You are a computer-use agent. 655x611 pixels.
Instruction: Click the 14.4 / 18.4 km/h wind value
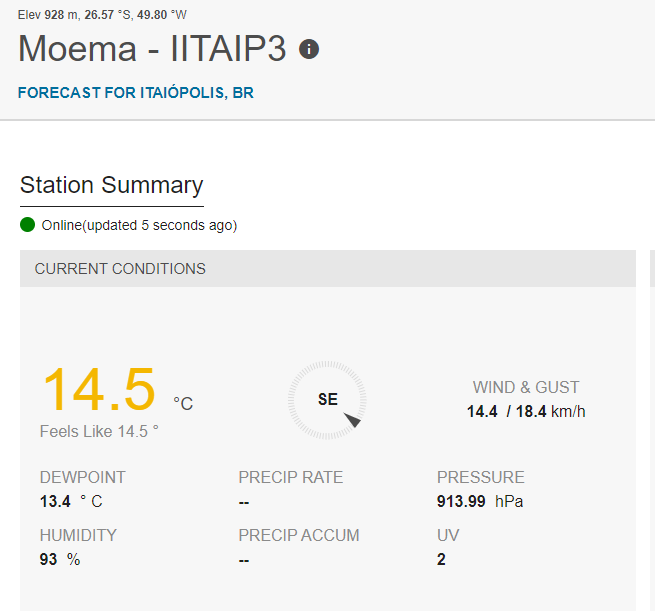(526, 411)
